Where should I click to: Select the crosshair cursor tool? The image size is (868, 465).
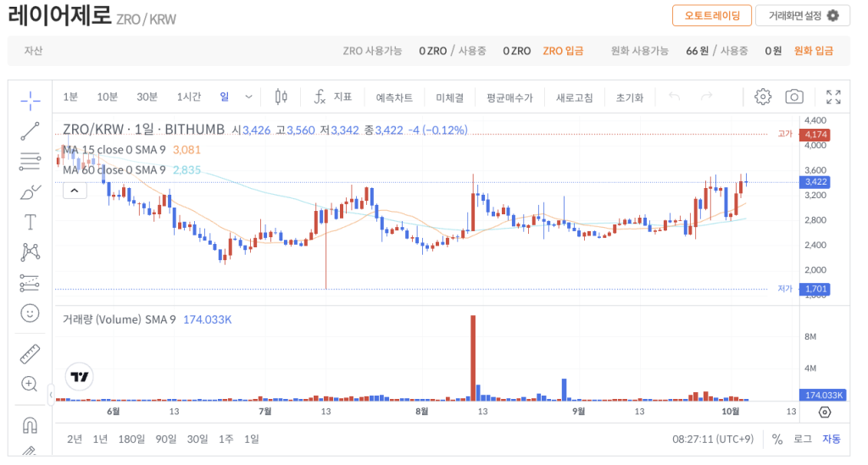[31, 101]
